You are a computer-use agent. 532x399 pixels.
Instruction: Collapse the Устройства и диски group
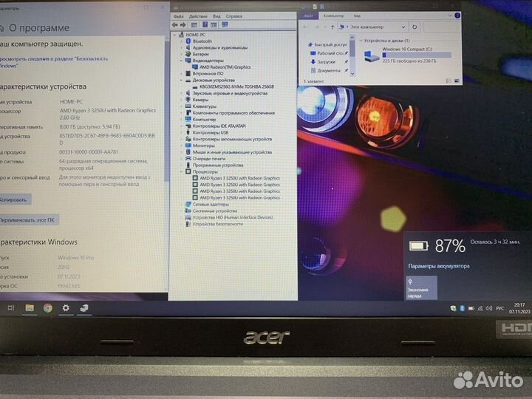[361, 41]
